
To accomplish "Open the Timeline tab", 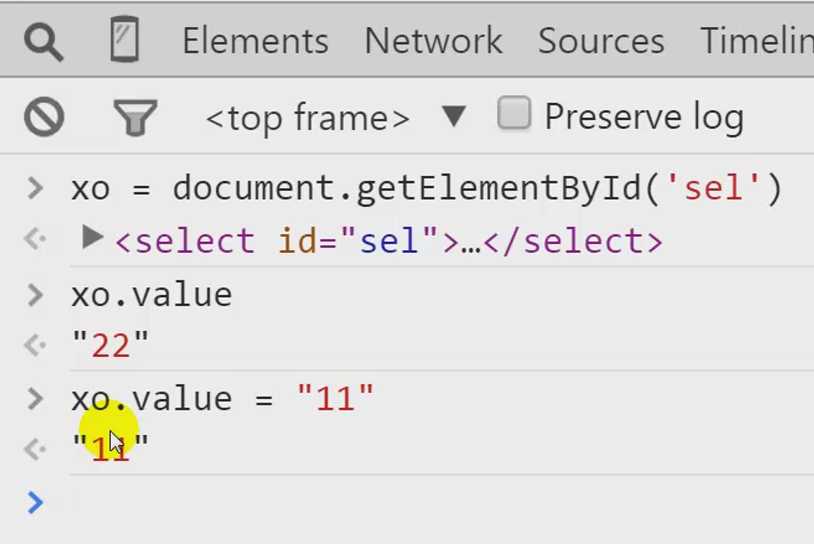I will click(x=757, y=41).
